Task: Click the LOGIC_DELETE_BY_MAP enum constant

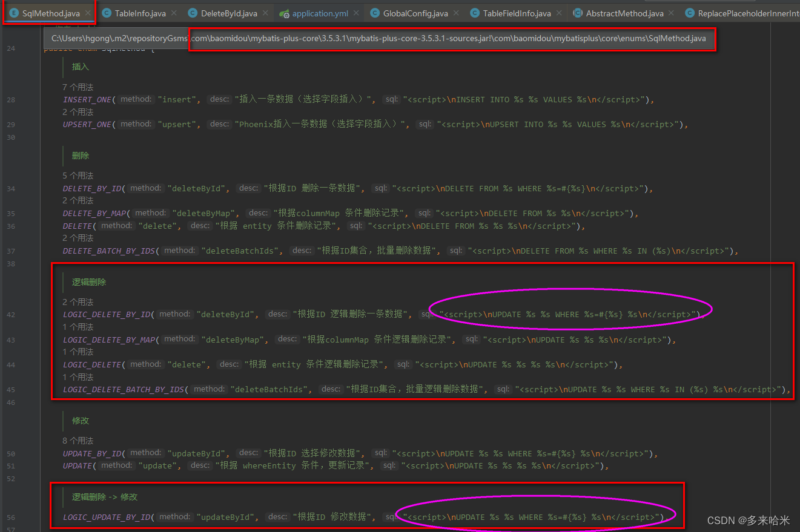Action: point(109,340)
